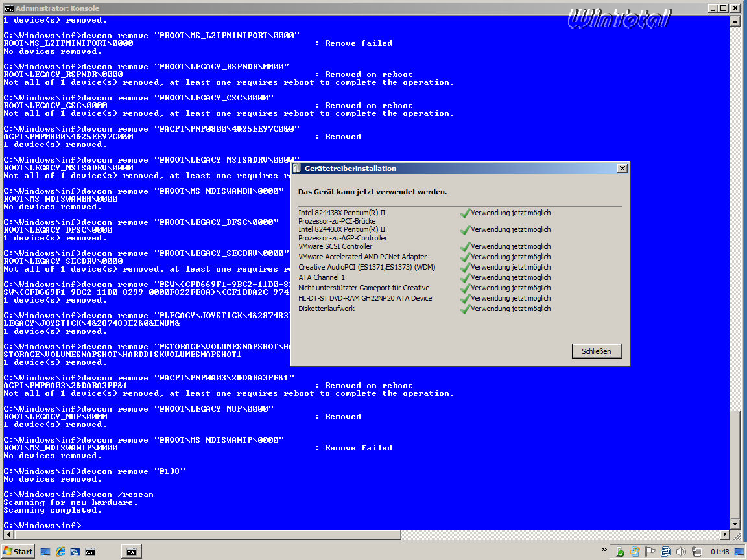Launch the command prompt quick launch icon
This screenshot has height=560, width=747.
(x=90, y=552)
